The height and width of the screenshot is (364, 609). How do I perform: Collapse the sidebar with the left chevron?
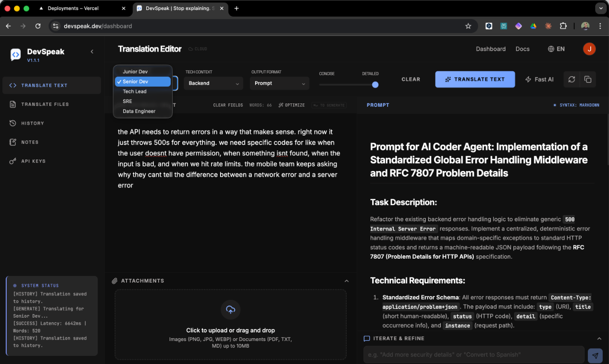[x=92, y=52]
